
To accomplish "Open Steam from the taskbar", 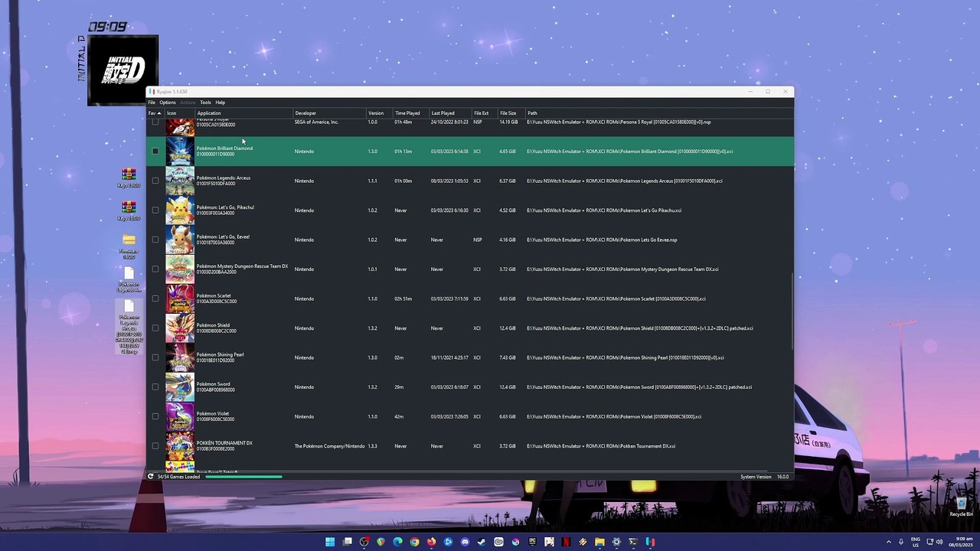I will 482,542.
